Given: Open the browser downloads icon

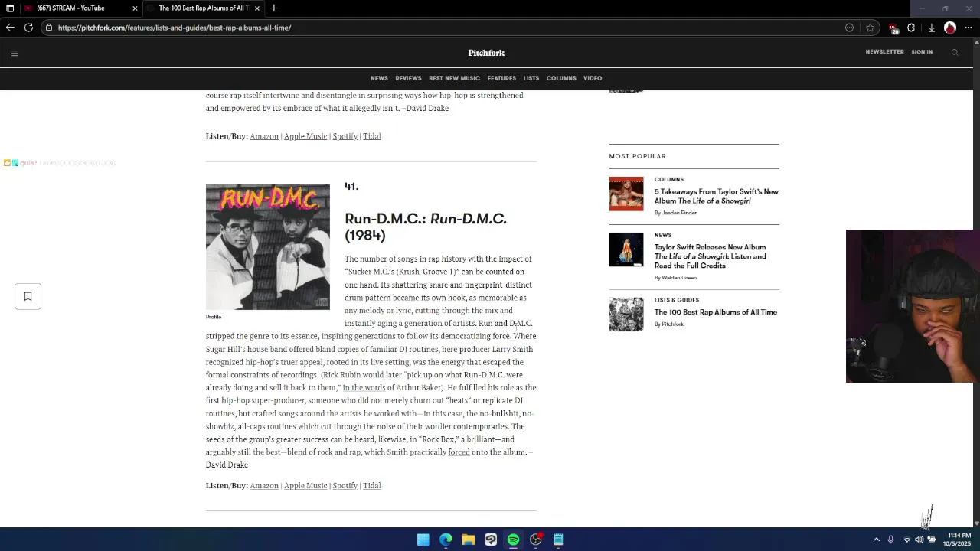Looking at the screenshot, I should click(931, 28).
